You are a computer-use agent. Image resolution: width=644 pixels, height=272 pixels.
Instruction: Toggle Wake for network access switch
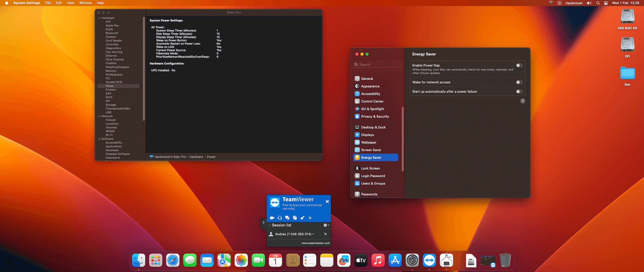coord(519,82)
